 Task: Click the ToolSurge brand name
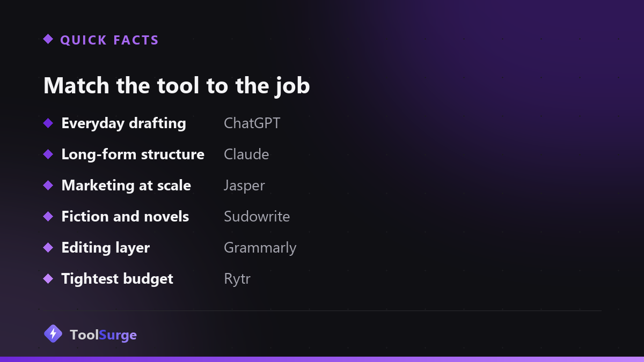103,335
